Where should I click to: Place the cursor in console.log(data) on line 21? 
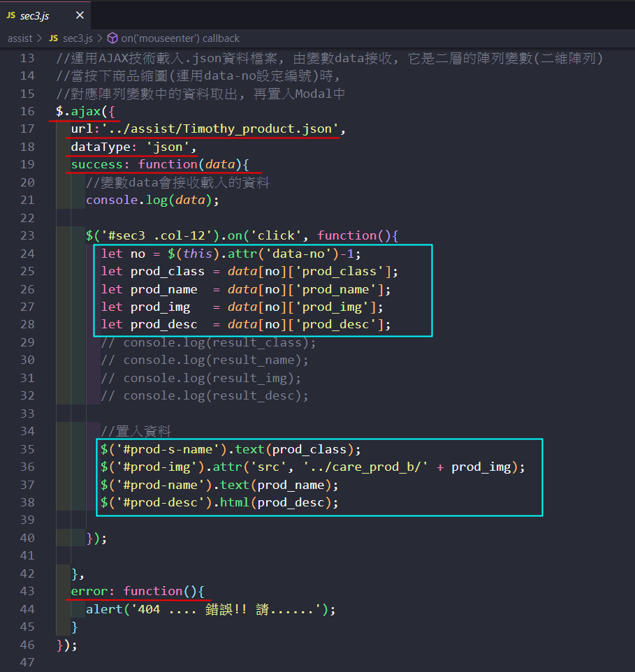152,200
